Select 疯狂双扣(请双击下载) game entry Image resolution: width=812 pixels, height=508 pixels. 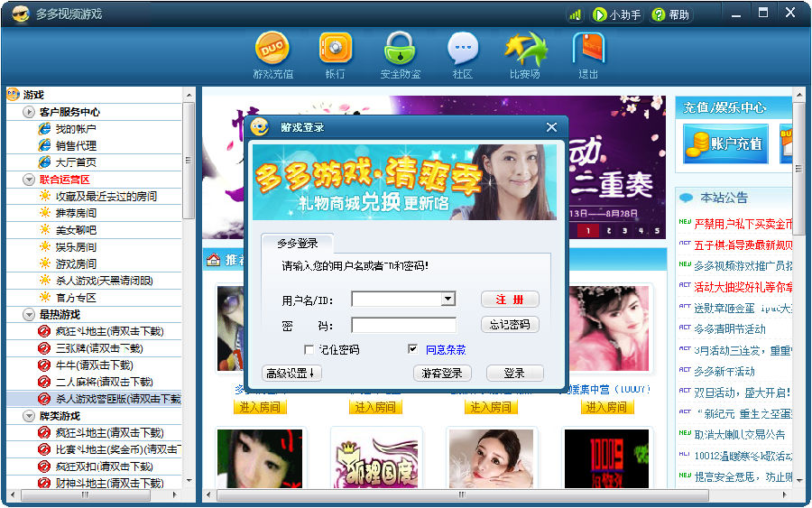pyautogui.click(x=104, y=466)
